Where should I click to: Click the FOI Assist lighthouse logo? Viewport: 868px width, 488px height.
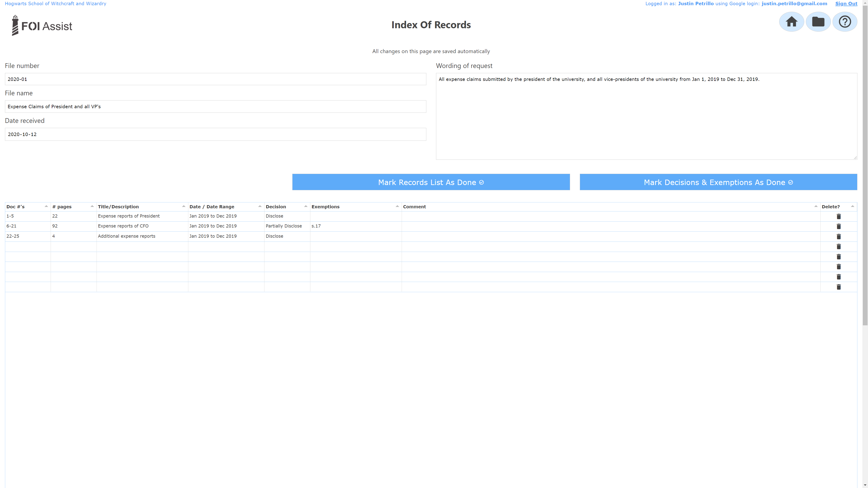pyautogui.click(x=42, y=26)
